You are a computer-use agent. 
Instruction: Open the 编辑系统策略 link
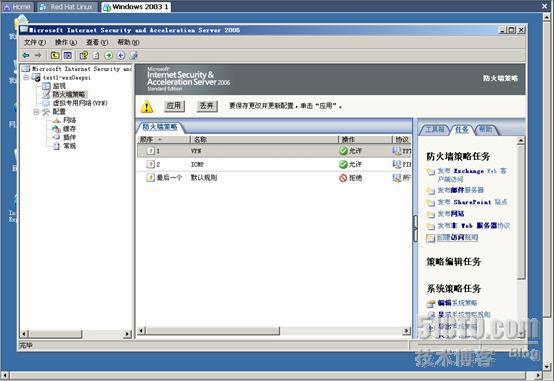[x=458, y=303]
